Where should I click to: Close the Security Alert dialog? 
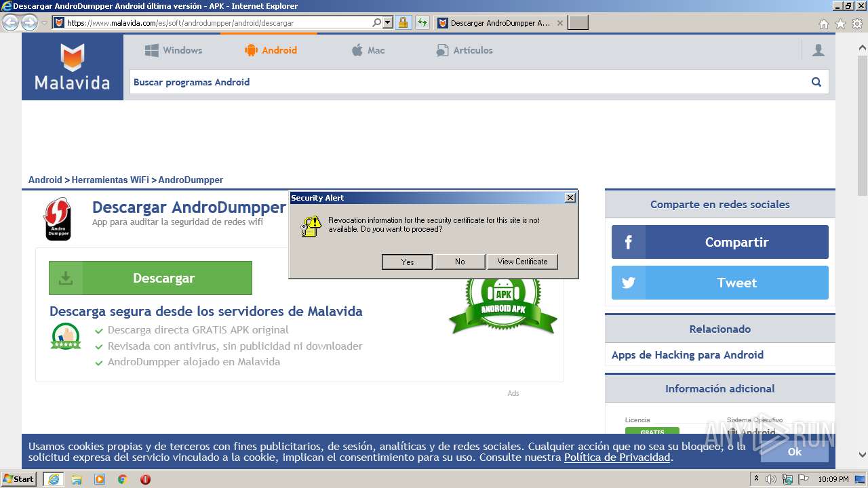tap(570, 197)
